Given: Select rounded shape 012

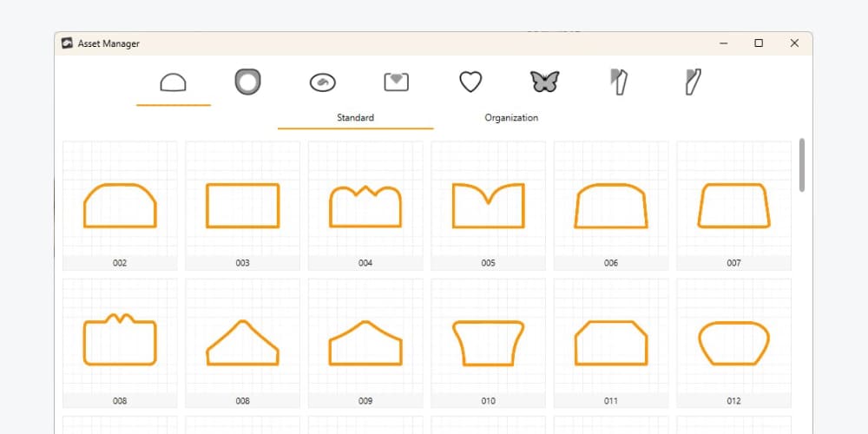Looking at the screenshot, I should pos(733,343).
